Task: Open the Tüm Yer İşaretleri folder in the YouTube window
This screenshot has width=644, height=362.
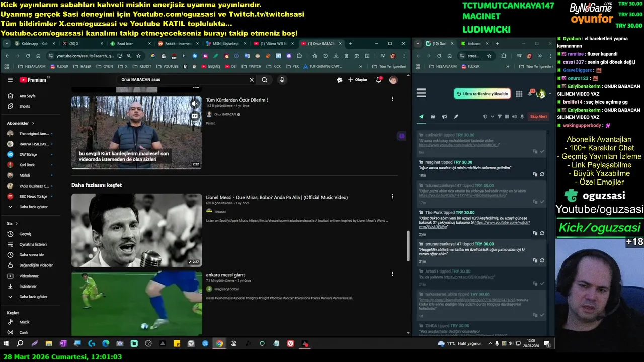Action: coord(389,66)
